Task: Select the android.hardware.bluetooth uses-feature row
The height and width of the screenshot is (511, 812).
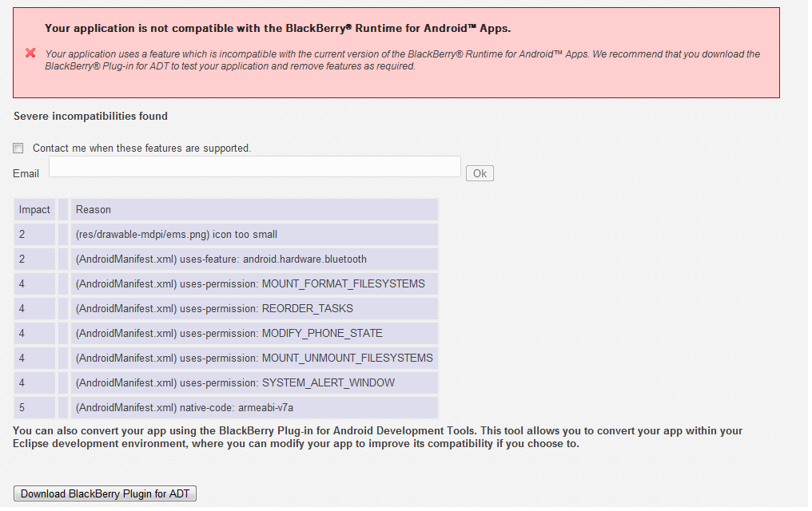Action: point(221,259)
